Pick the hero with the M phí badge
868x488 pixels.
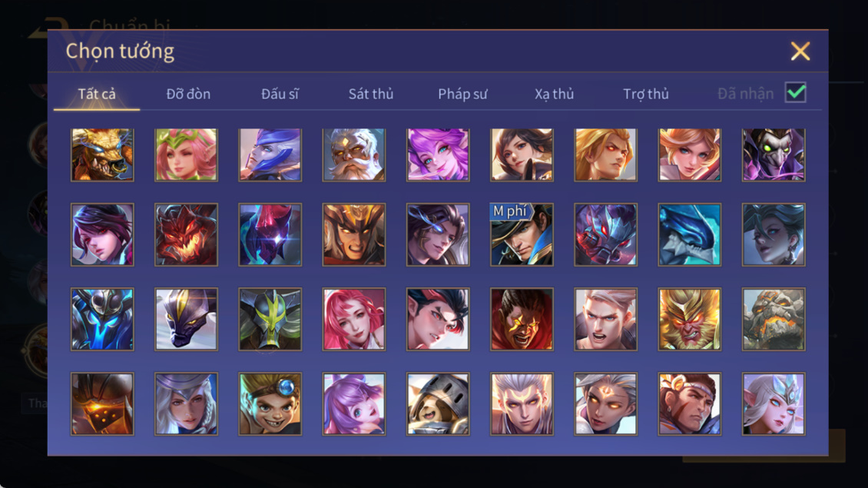click(522, 234)
